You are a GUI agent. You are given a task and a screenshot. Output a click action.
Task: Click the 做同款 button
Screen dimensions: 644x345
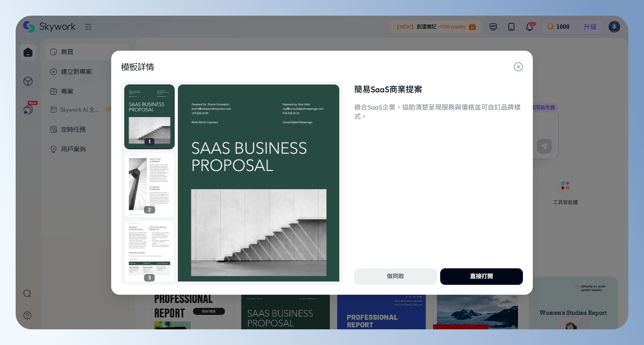point(395,276)
